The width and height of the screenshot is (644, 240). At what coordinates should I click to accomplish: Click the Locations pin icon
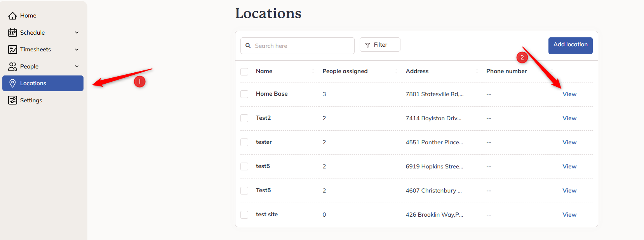(x=12, y=83)
